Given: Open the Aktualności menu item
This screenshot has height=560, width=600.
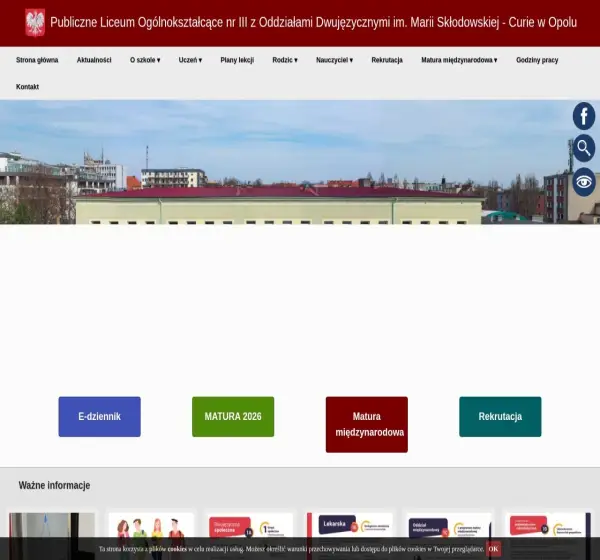Looking at the screenshot, I should 94,60.
